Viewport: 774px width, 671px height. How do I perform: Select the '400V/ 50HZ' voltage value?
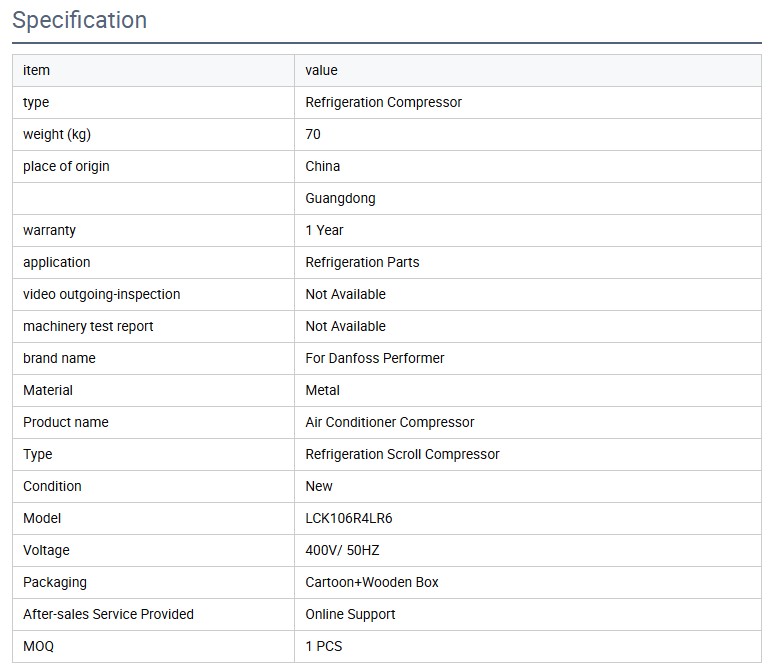point(342,550)
